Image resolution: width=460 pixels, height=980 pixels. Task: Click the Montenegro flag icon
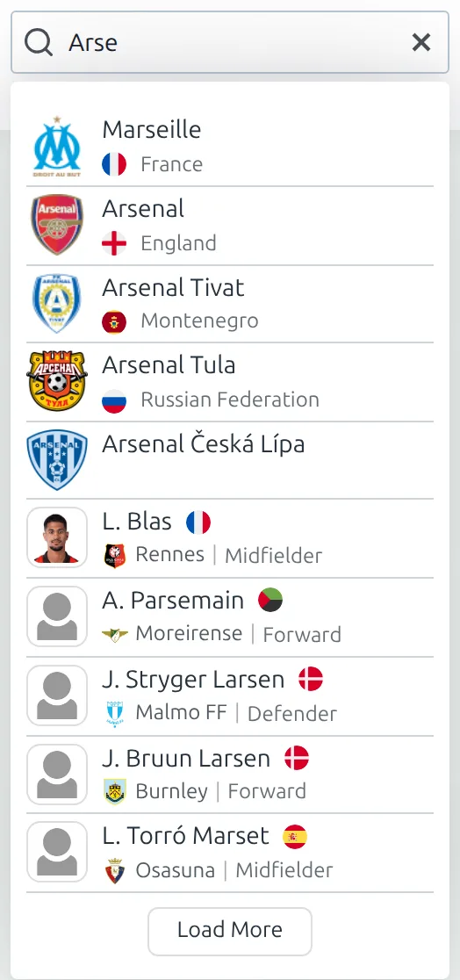[x=114, y=322]
